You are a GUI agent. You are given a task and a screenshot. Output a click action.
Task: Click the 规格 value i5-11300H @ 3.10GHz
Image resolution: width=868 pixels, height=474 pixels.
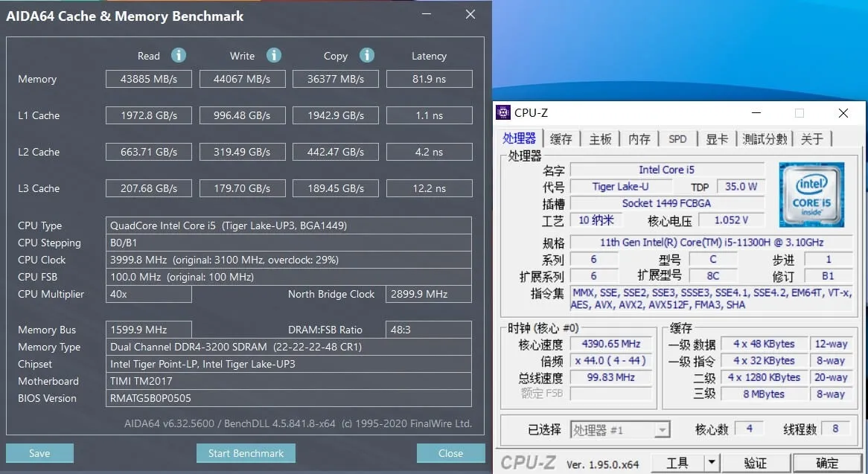click(x=712, y=243)
